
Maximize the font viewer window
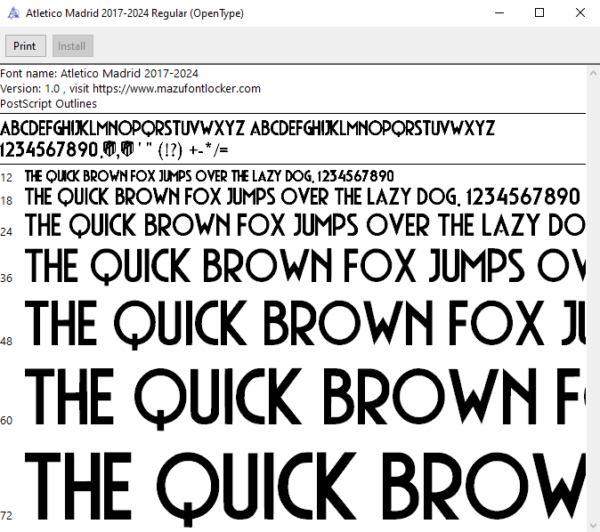tap(539, 13)
